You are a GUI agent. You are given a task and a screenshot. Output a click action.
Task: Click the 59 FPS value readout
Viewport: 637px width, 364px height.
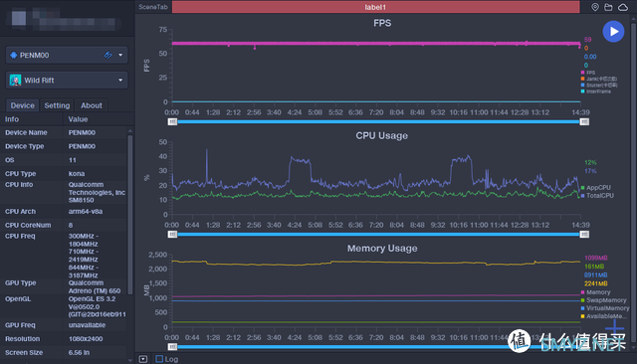(x=588, y=40)
